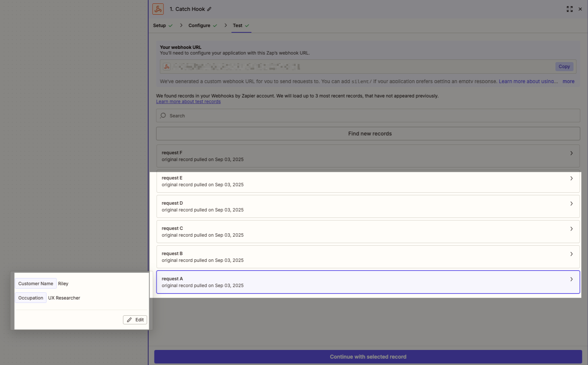Image resolution: width=588 pixels, height=365 pixels.
Task: Copy the webhook URL
Action: pyautogui.click(x=564, y=67)
